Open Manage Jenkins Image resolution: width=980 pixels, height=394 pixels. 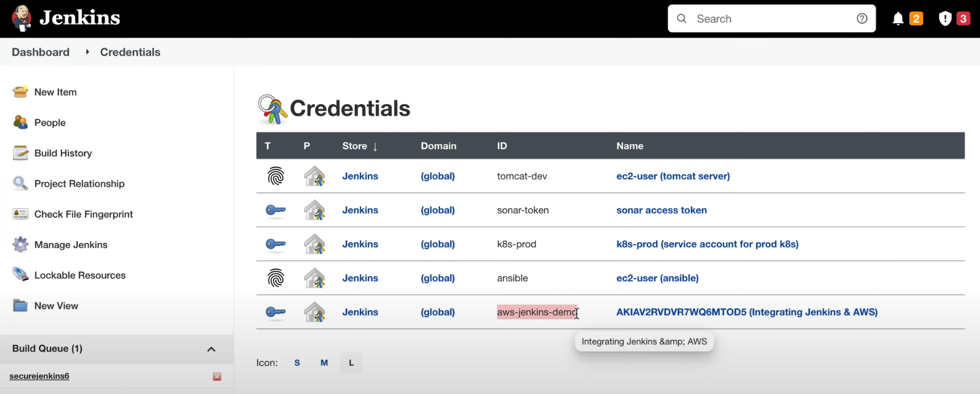[x=71, y=244]
